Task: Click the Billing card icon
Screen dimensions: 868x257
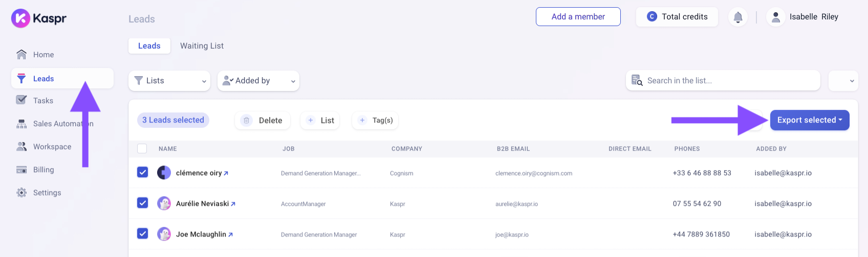Action: click(21, 170)
